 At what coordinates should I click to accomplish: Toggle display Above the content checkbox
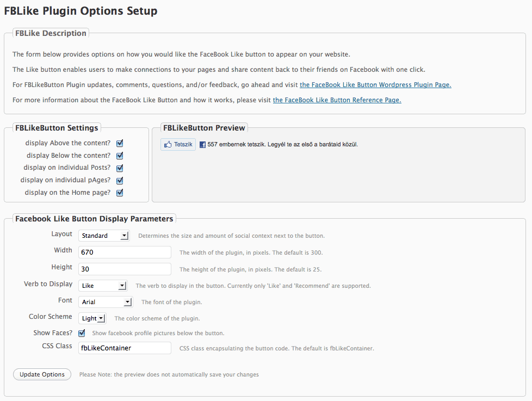pyautogui.click(x=120, y=143)
